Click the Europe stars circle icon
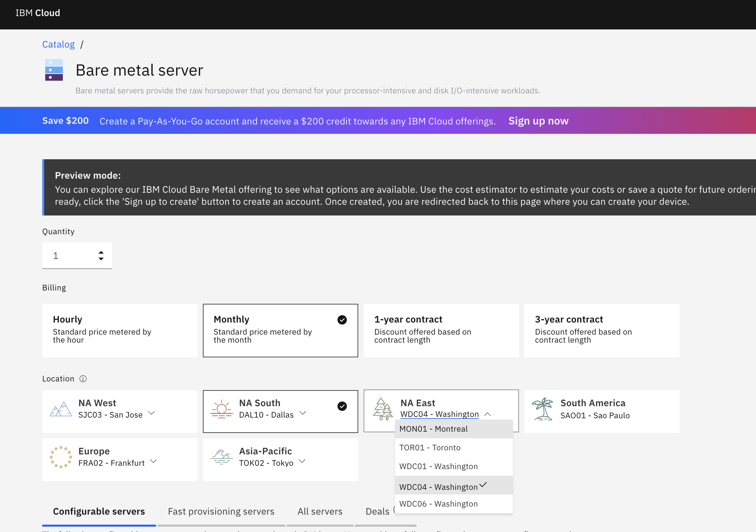This screenshot has width=756, height=532. [61, 457]
